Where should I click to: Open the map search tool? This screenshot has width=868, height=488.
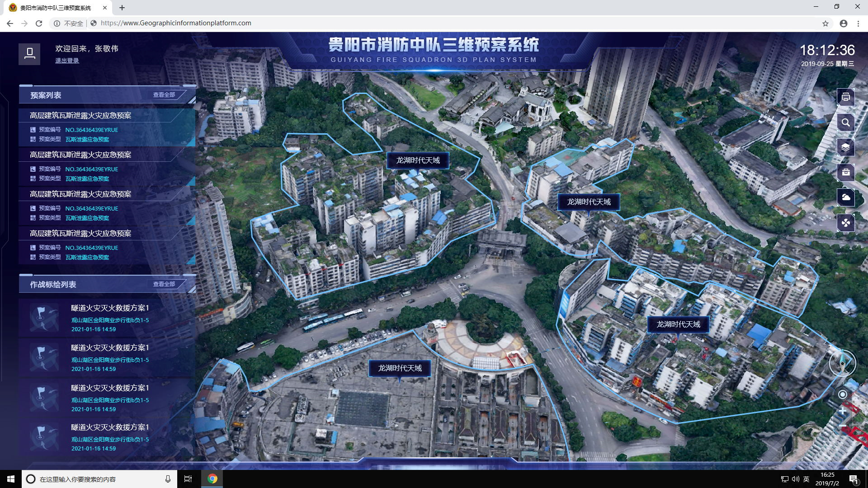click(845, 122)
